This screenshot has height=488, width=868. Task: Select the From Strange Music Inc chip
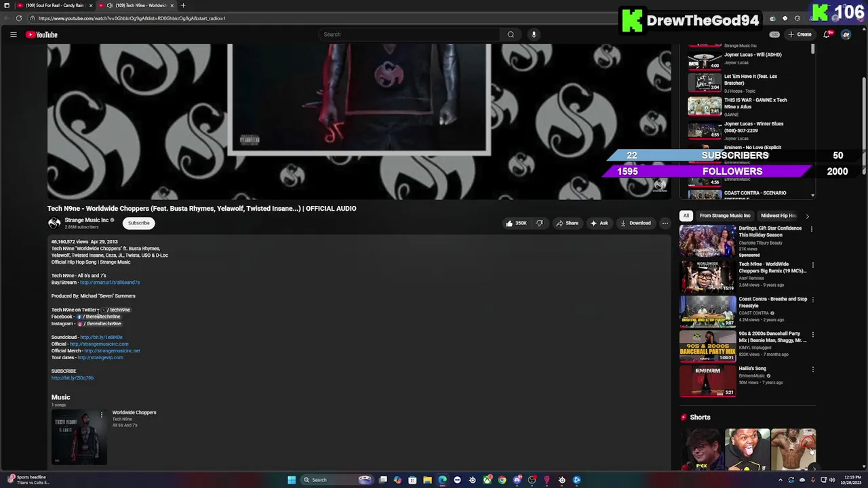point(725,216)
